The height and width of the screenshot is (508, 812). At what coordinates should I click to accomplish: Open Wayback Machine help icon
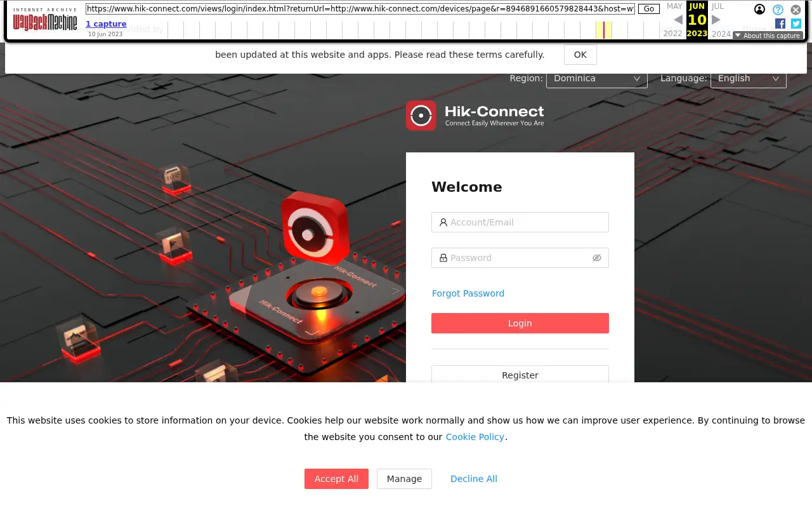point(778,10)
